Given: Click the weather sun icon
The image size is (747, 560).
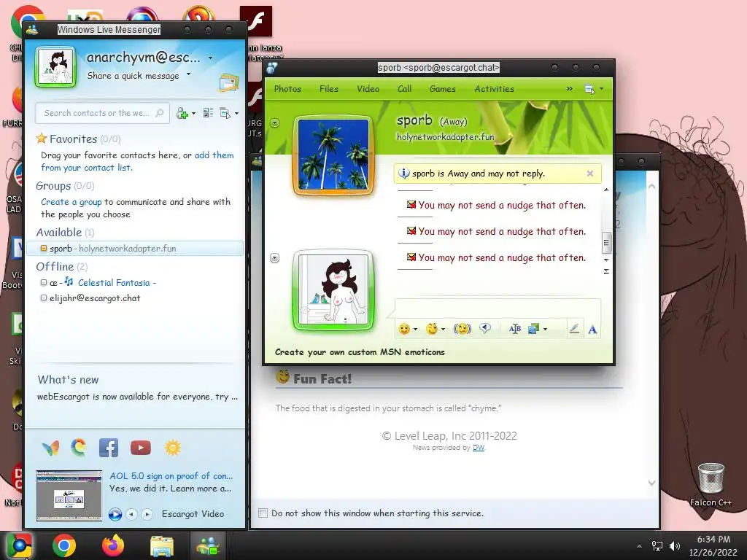Looking at the screenshot, I should [x=172, y=448].
